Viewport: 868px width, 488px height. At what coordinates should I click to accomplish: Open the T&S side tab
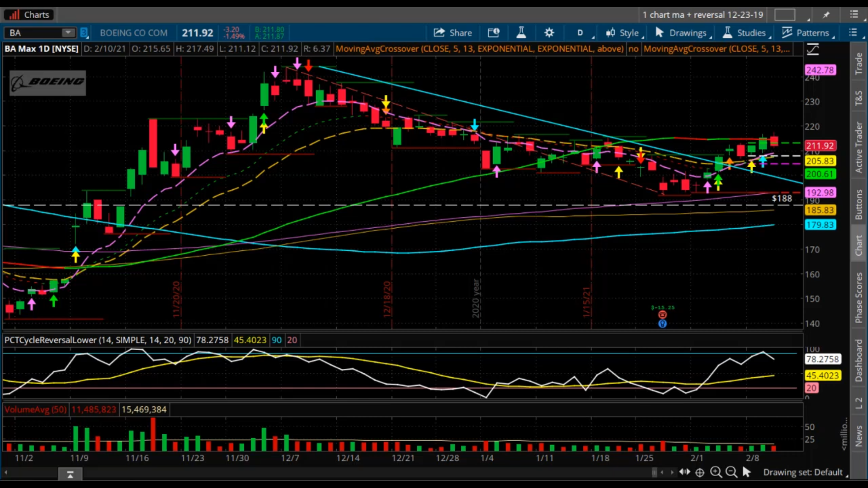point(859,98)
